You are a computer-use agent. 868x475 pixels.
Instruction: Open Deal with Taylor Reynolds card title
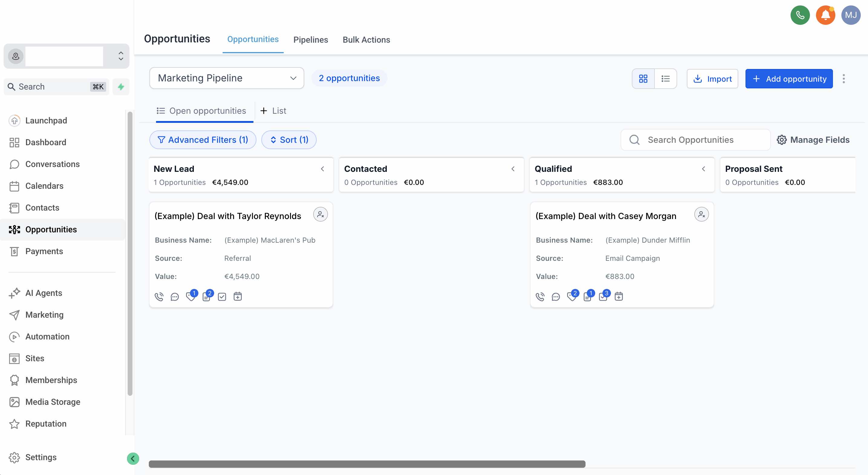[228, 216]
